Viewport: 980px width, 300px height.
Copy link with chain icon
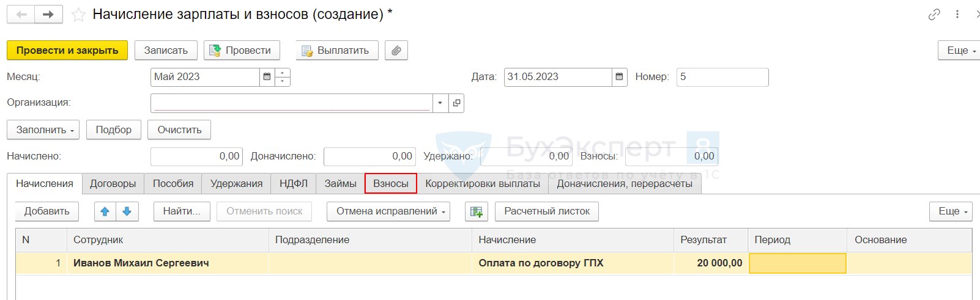pyautogui.click(x=934, y=15)
